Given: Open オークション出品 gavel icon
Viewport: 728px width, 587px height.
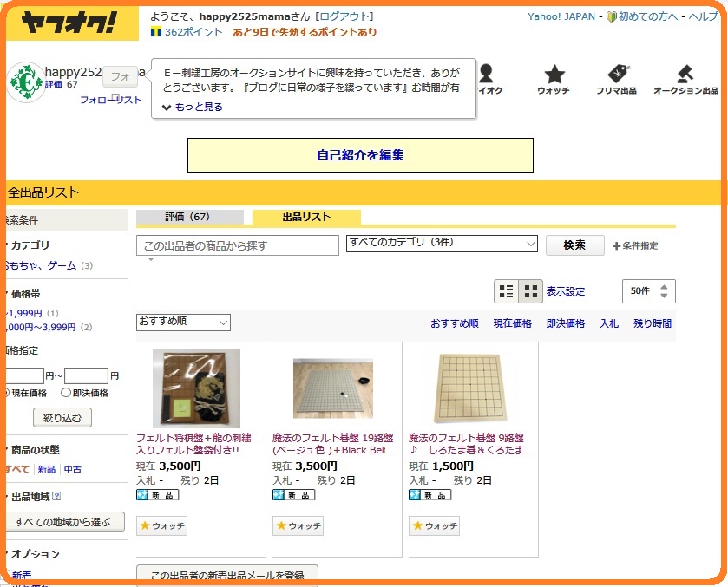Looking at the screenshot, I should 685,74.
